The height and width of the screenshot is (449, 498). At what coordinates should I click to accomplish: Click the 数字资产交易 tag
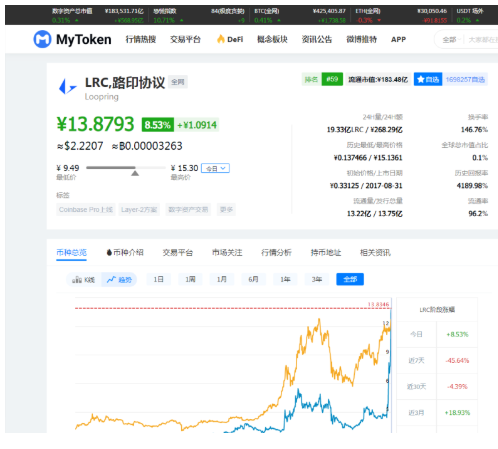(188, 209)
